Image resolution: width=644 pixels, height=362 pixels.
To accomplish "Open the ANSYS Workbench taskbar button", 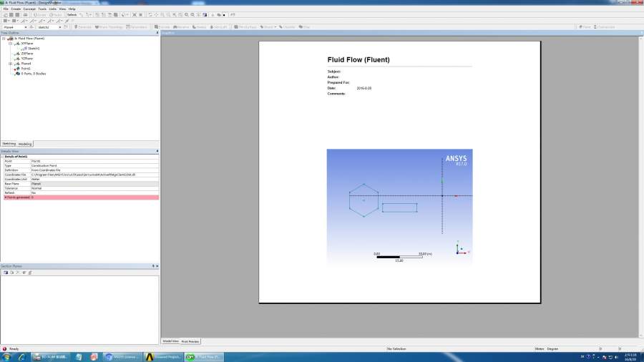I will pyautogui.click(x=163, y=357).
